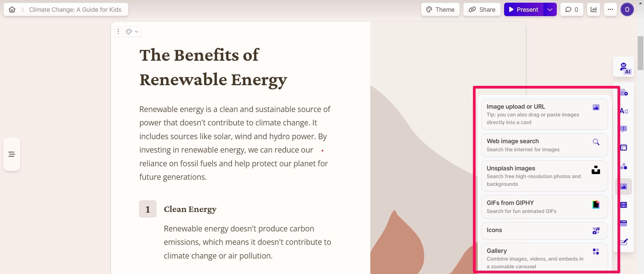The height and width of the screenshot is (274, 644).
Task: Open the text formatting (Aa) panel
Action: pyautogui.click(x=624, y=111)
